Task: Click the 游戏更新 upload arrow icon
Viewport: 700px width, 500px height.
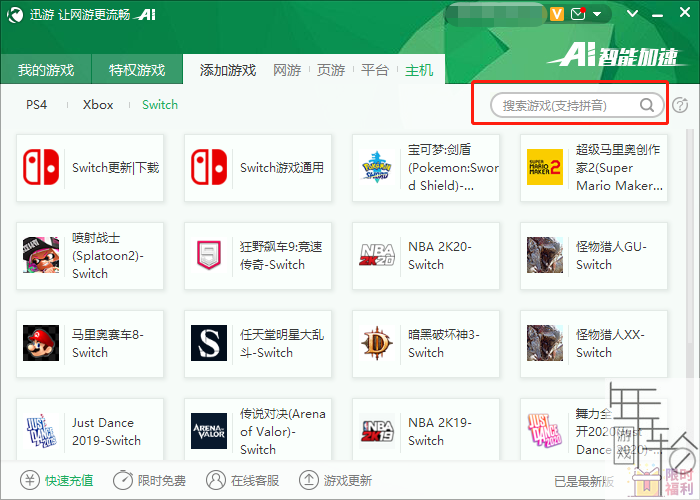Action: pos(308,480)
